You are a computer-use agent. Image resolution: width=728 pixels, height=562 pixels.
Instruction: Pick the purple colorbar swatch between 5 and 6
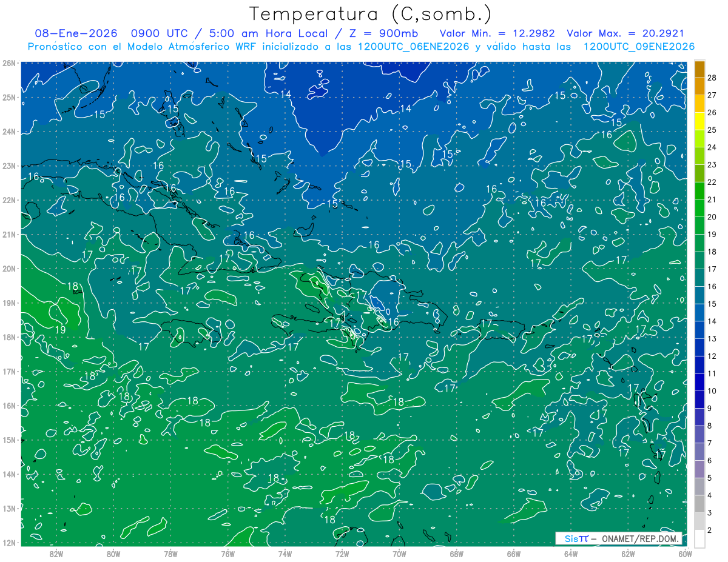(x=699, y=469)
